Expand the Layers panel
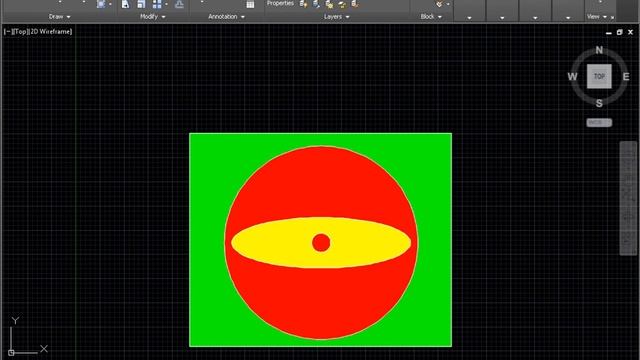 click(336, 17)
